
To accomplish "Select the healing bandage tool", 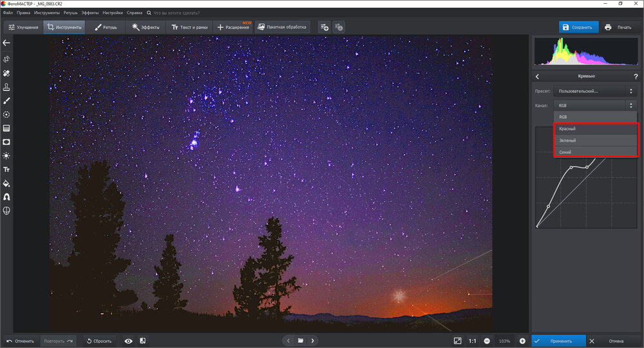I will (6, 73).
